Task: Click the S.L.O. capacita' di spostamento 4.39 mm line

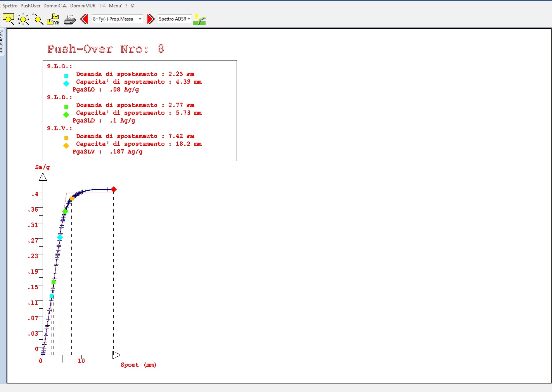Action: coord(139,82)
